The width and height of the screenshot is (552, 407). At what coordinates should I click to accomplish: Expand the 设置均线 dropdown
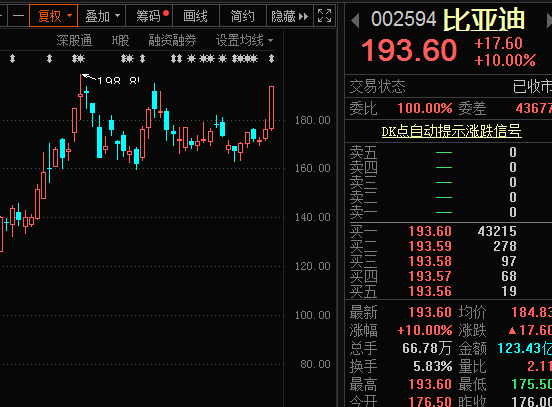pos(244,40)
